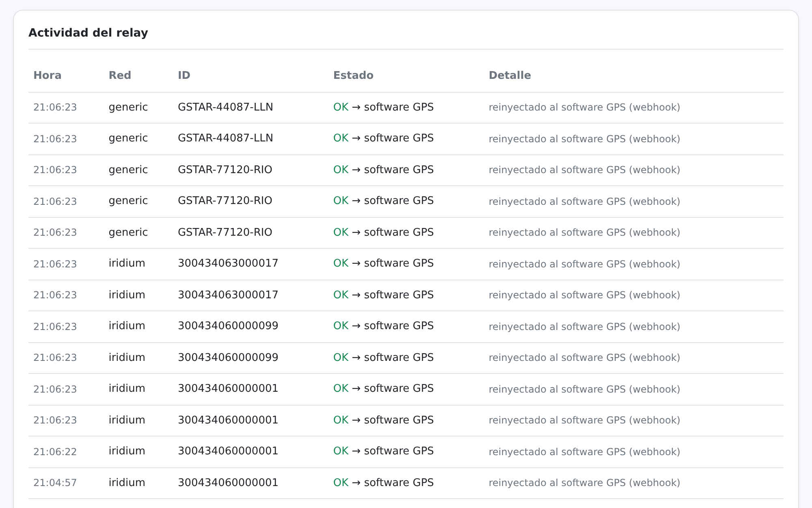Viewport: 812px width, 508px height.
Task: Click Detalle text in the 21:06:22 row
Action: coord(584,452)
